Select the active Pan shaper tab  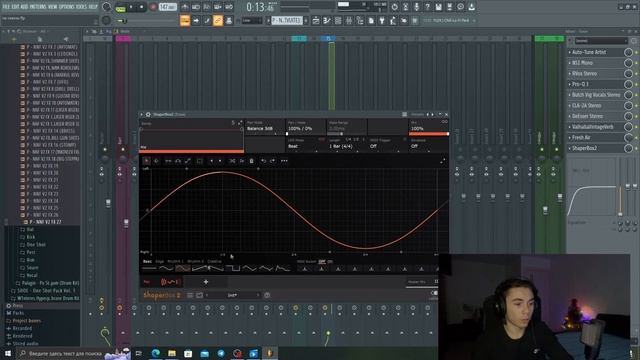point(161,282)
